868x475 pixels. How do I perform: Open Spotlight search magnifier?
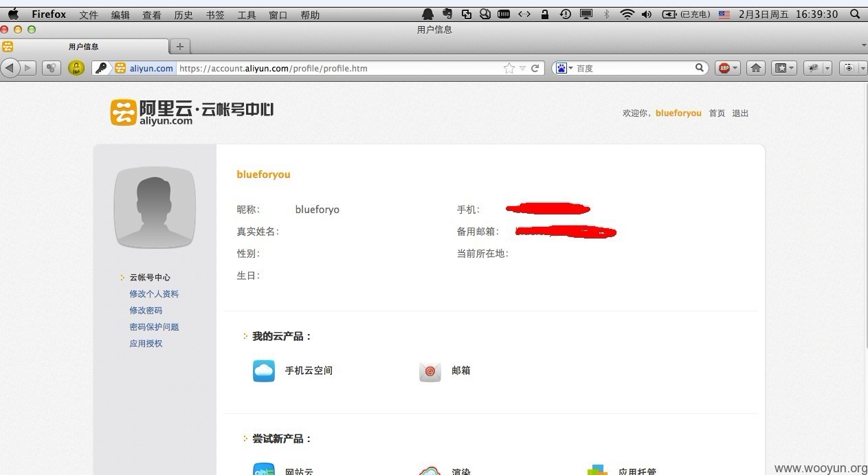(x=854, y=14)
